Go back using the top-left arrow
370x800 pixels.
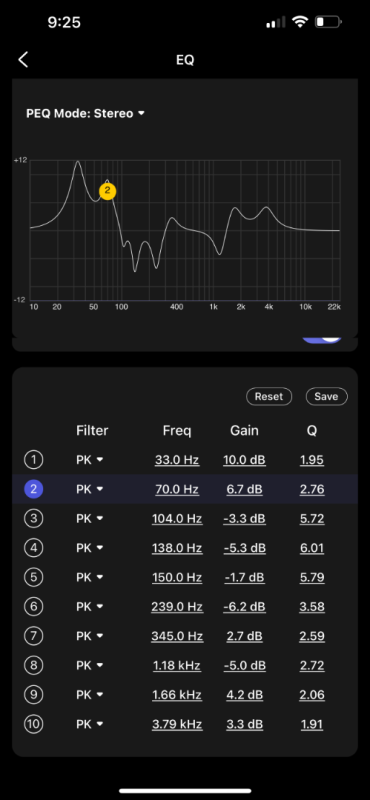pyautogui.click(x=23, y=60)
